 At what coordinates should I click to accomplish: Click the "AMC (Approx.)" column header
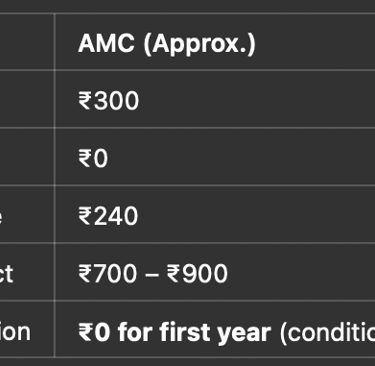point(167,43)
